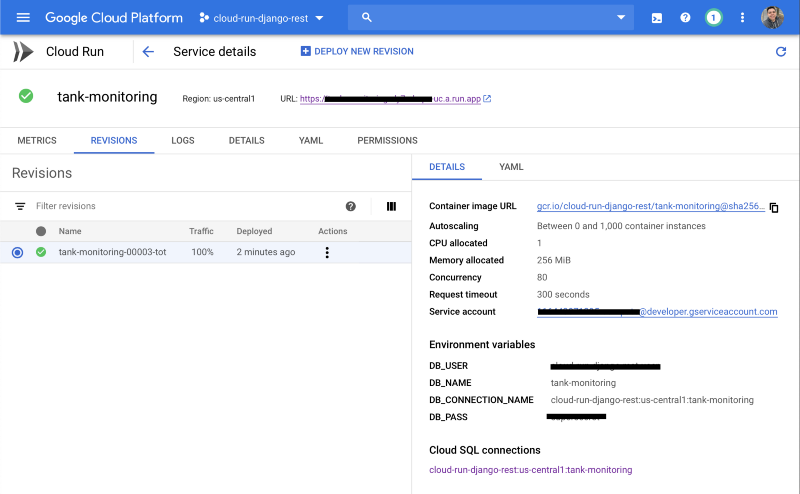Click the 'Region: us-central1' text

click(x=218, y=98)
